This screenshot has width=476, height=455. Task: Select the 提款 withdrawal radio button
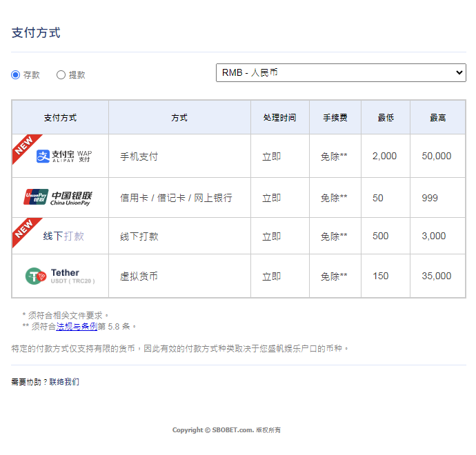point(61,74)
